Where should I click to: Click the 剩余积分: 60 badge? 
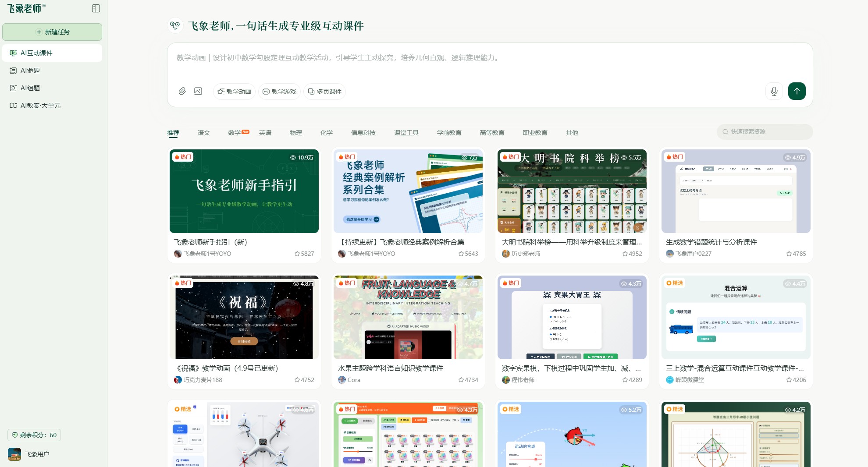click(34, 435)
